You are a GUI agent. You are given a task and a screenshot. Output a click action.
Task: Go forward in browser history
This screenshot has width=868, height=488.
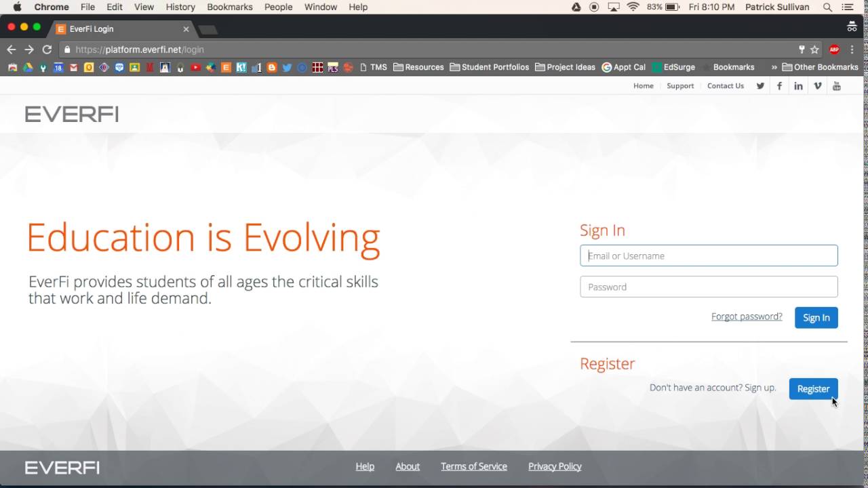29,49
